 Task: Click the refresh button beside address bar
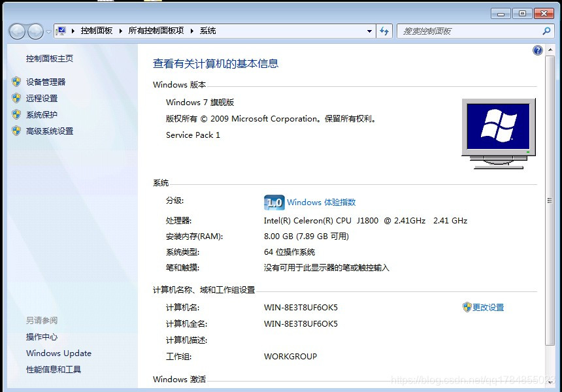tap(384, 31)
